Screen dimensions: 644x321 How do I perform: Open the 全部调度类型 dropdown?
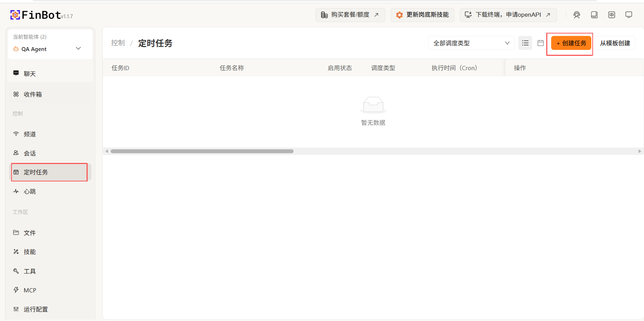(x=471, y=43)
